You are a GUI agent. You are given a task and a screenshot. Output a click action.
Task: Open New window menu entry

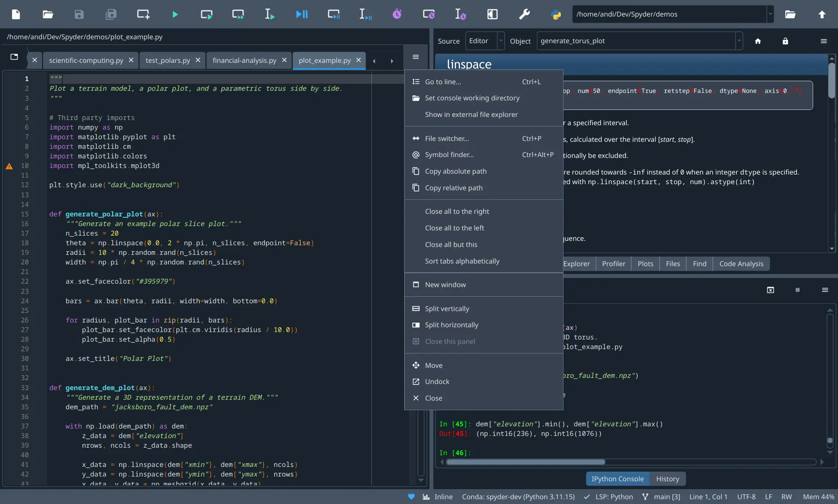[x=484, y=285]
